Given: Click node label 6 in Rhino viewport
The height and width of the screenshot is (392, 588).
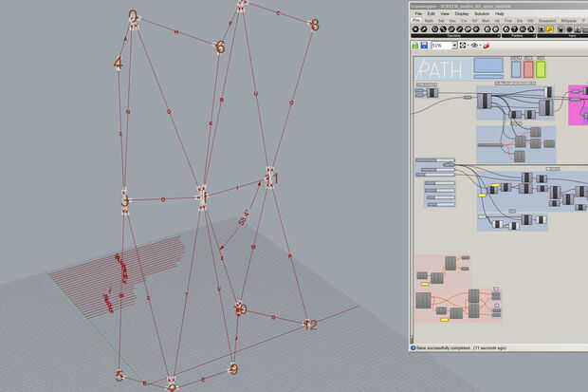Looking at the screenshot, I should [220, 47].
